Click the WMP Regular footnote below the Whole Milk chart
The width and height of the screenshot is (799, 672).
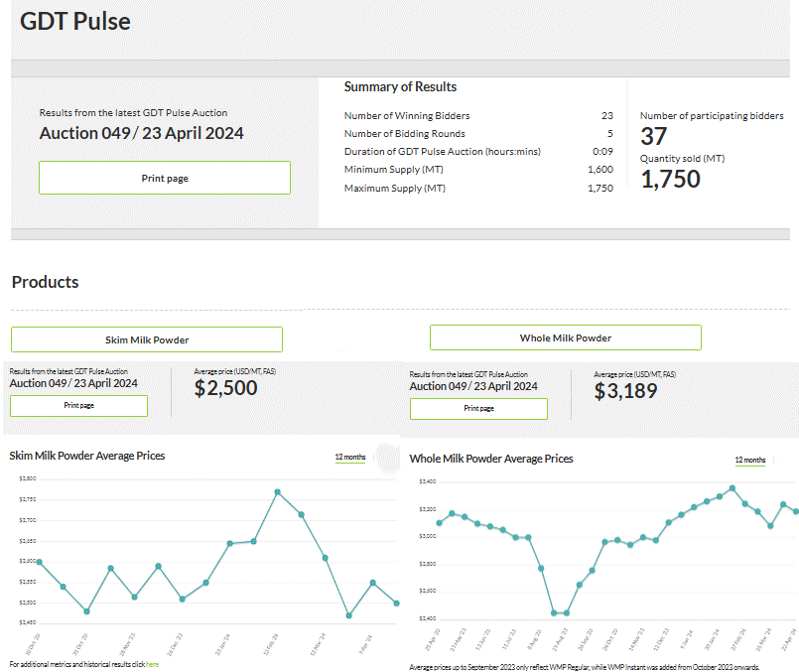pyautogui.click(x=585, y=667)
